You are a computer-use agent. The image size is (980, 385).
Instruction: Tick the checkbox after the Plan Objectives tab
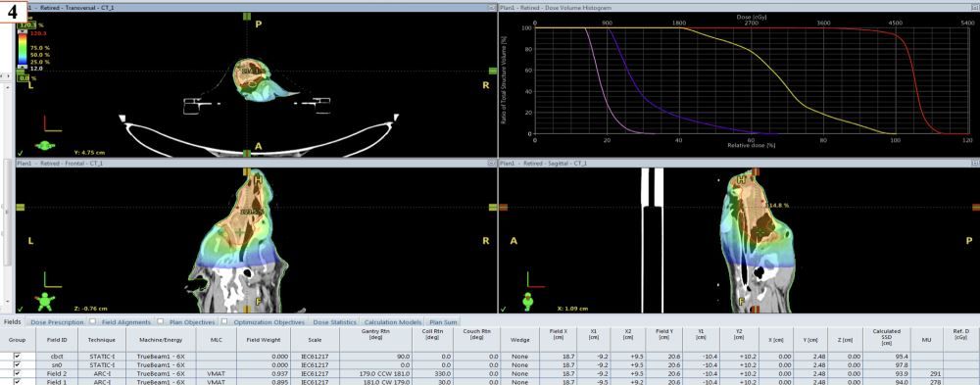click(x=223, y=322)
